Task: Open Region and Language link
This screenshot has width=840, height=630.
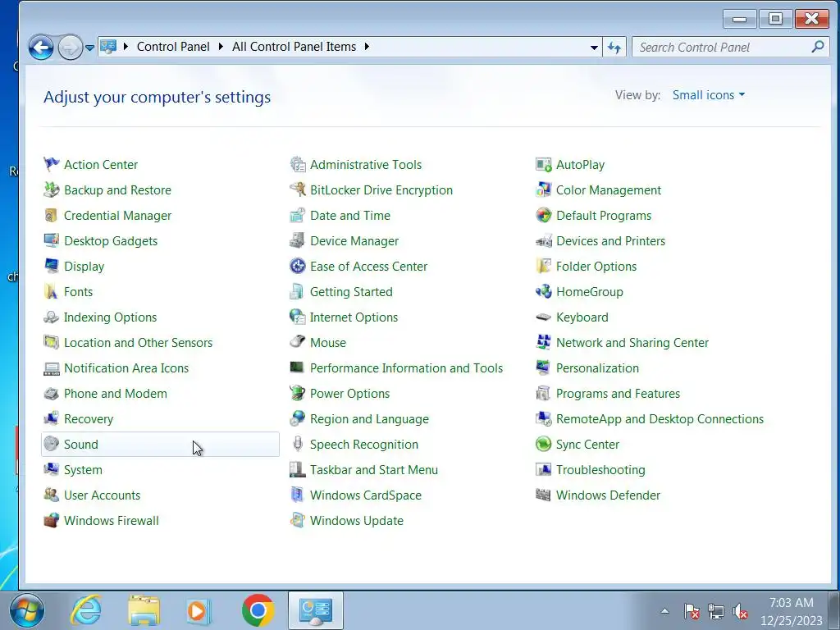Action: (370, 419)
